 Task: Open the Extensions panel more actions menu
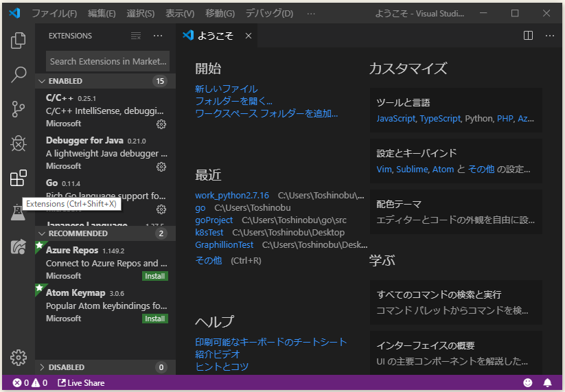[x=158, y=36]
